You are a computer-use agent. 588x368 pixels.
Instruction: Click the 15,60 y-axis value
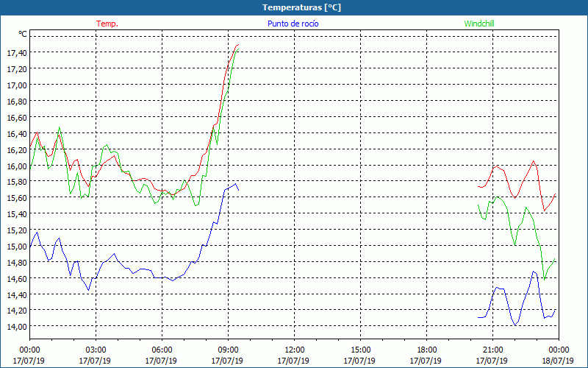[17, 198]
